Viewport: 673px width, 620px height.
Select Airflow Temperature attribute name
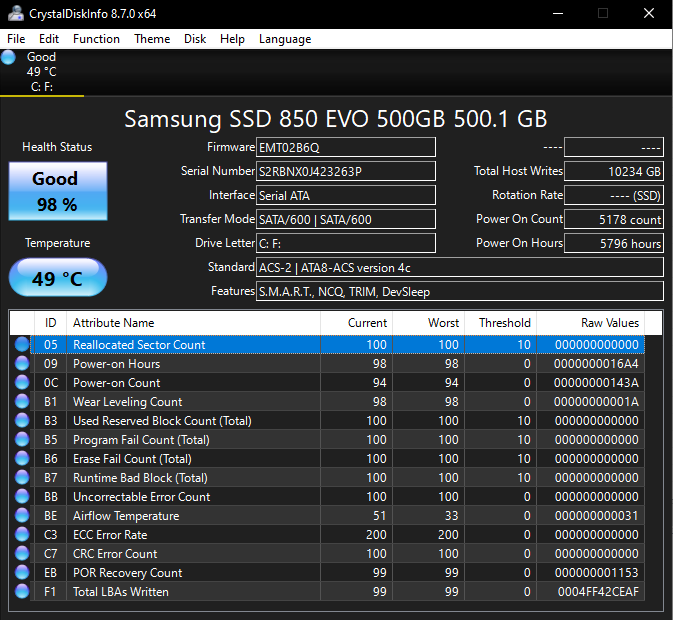click(x=126, y=516)
